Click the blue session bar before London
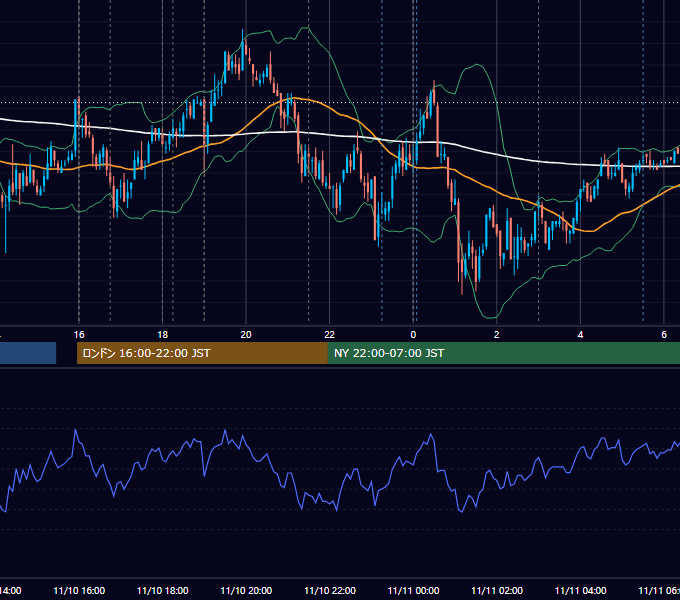 [x=28, y=353]
